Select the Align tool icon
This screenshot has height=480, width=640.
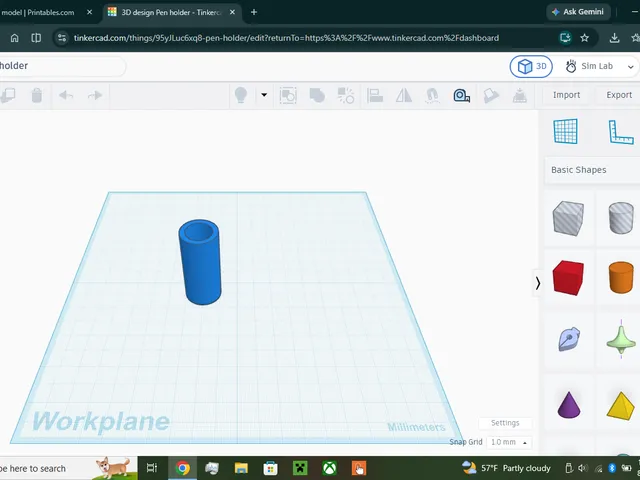tap(375, 96)
